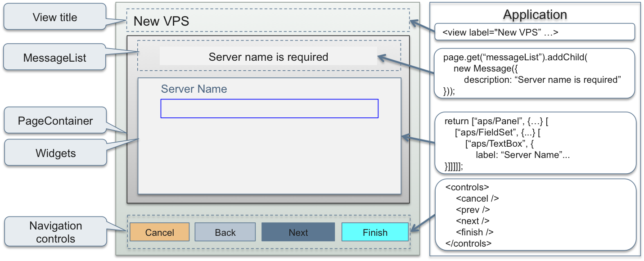Select the '<cancel />' line in controls code
Image resolution: width=644 pixels, height=261 pixels.
(477, 198)
